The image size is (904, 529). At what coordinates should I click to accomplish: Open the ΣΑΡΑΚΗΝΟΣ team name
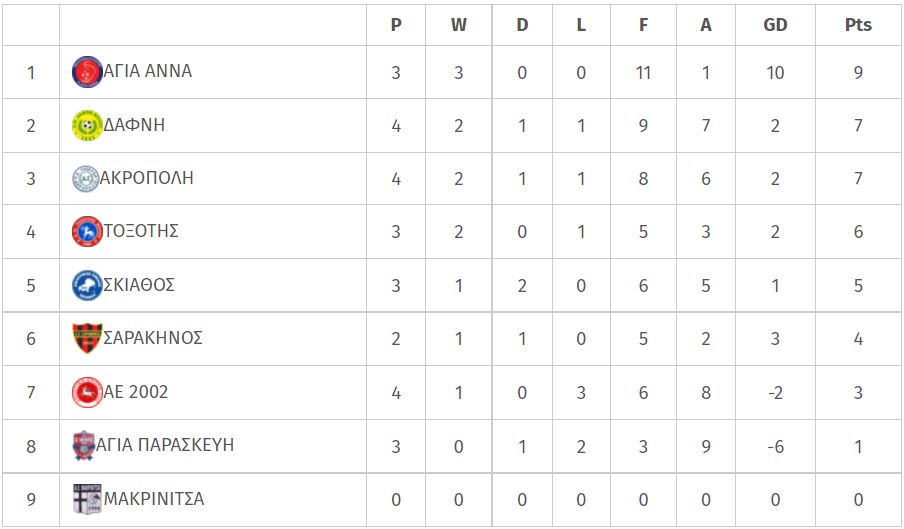(153, 338)
